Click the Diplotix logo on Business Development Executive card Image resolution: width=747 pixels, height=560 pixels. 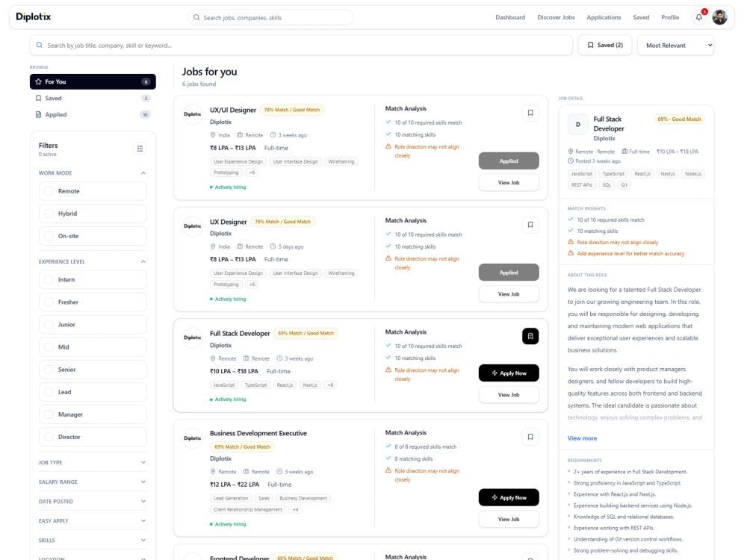(193, 438)
